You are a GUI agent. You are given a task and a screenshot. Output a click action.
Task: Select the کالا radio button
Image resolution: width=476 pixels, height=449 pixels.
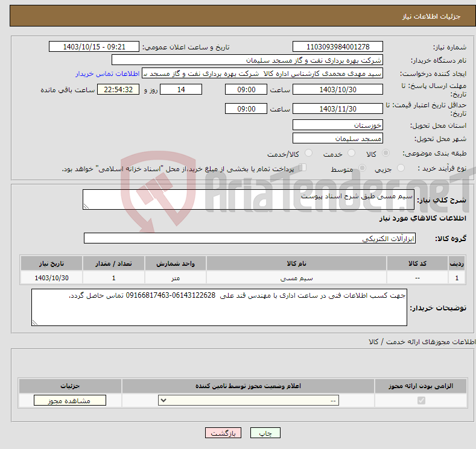tap(386, 153)
